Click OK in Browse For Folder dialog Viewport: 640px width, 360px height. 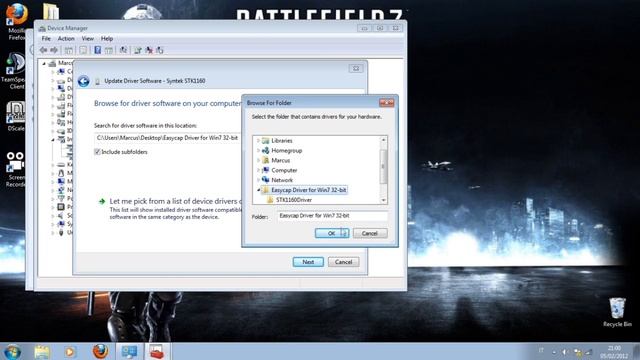332,233
